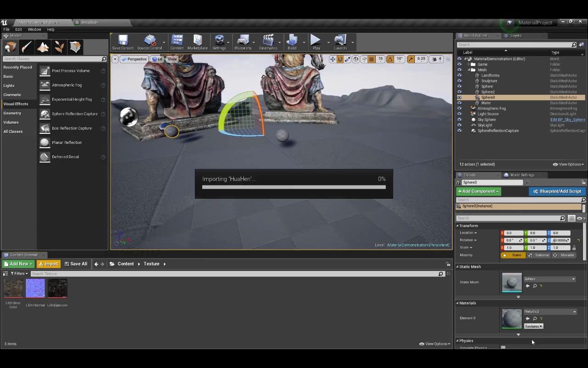Open Add New dropdown in Content Browser
The height and width of the screenshot is (368, 588).
click(18, 264)
